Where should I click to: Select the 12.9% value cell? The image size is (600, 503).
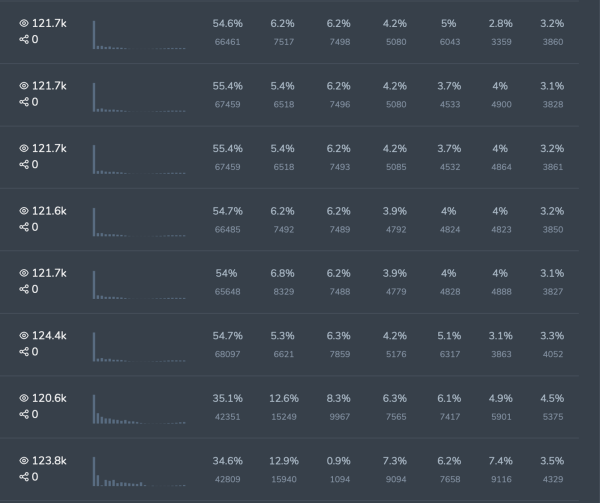click(x=284, y=461)
